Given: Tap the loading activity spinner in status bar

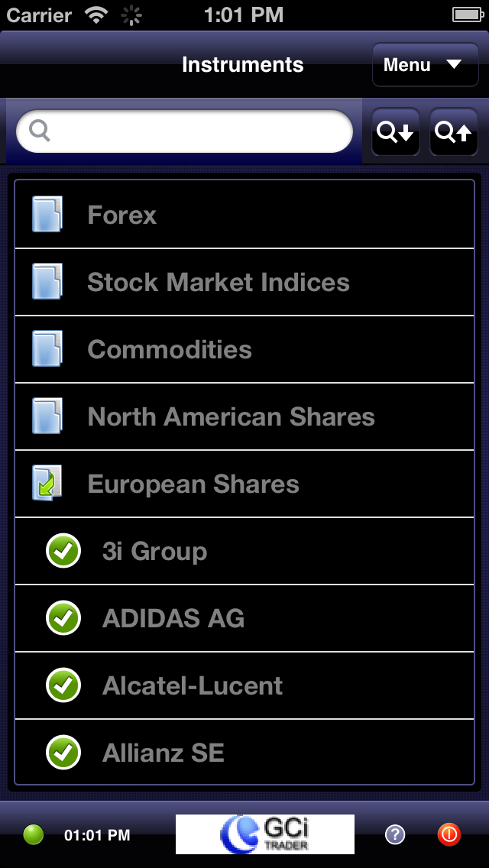Looking at the screenshot, I should (x=133, y=15).
